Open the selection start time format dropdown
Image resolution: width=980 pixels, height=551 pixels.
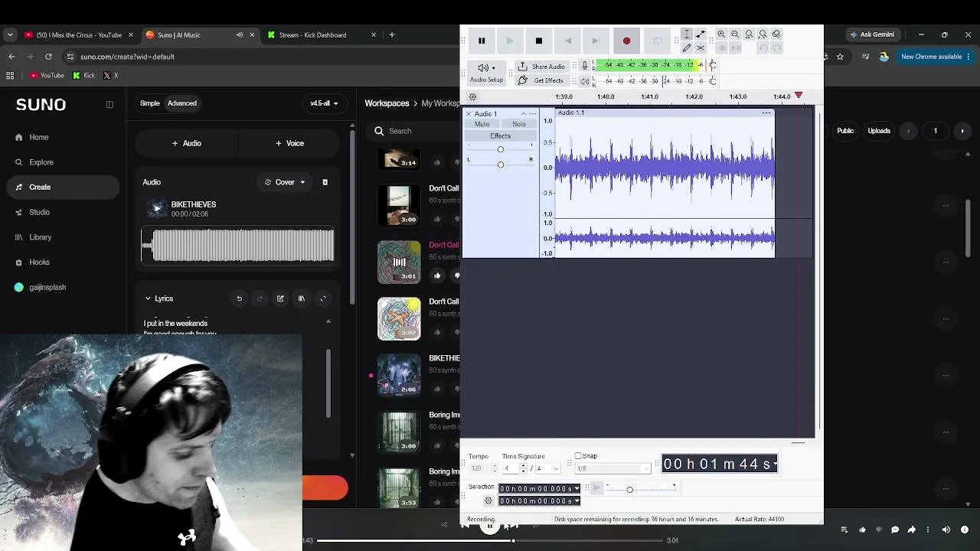[x=576, y=489]
